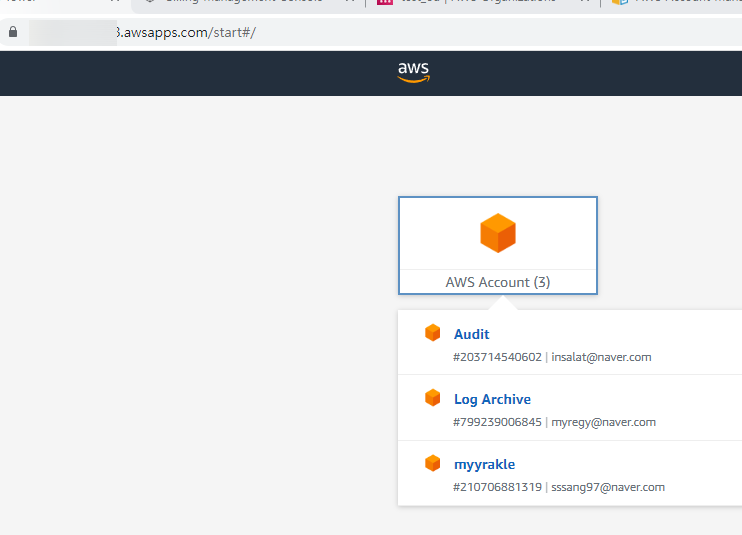Select account ID #210706881319 text
The image size is (742, 535).
click(x=497, y=487)
